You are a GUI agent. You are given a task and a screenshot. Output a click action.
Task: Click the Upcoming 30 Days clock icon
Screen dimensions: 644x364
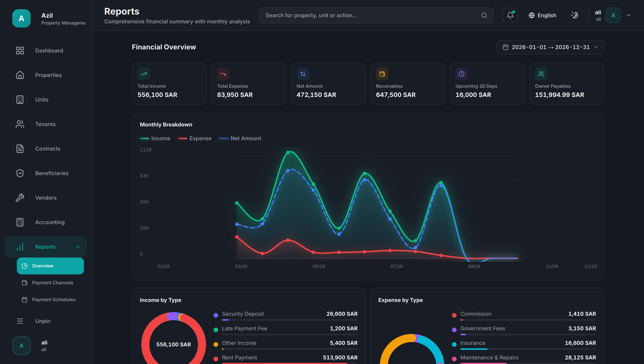(461, 74)
